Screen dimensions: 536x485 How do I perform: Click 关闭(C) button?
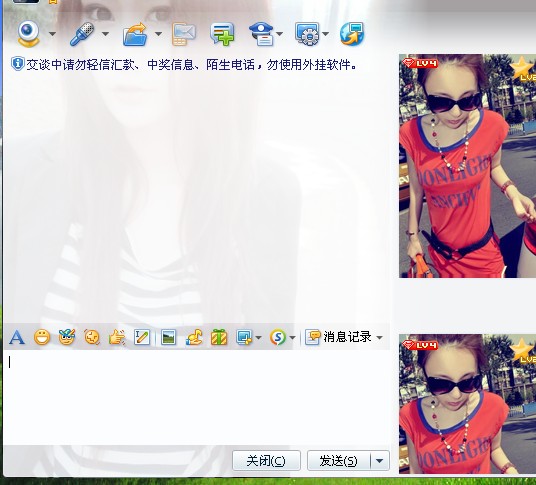tap(266, 461)
